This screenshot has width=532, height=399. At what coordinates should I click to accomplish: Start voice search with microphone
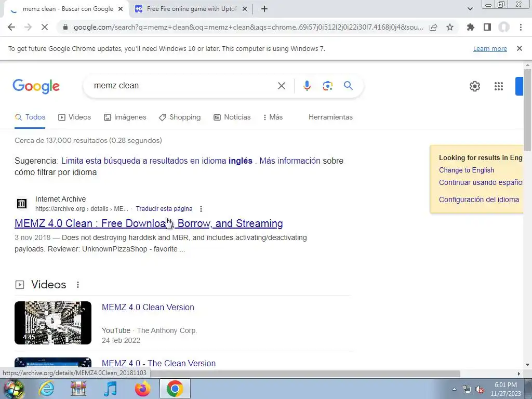307,86
